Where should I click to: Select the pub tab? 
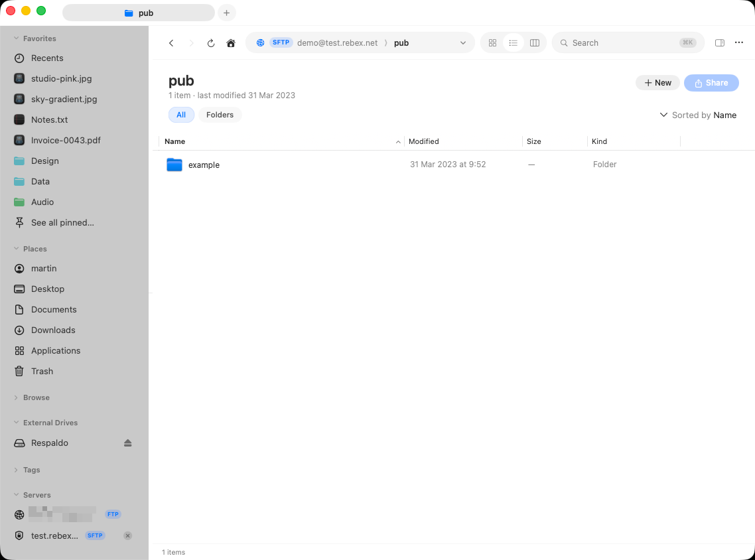tap(139, 13)
